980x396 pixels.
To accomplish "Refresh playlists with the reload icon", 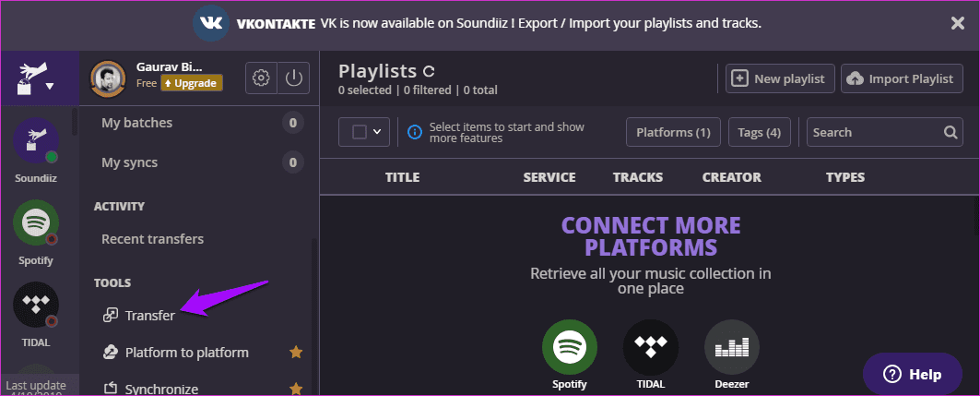I will click(x=429, y=71).
